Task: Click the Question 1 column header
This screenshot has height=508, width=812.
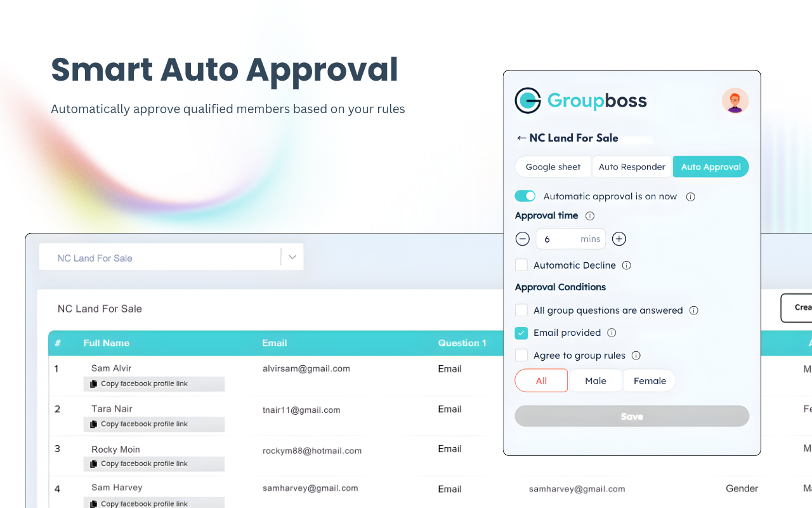Action: coord(462,343)
